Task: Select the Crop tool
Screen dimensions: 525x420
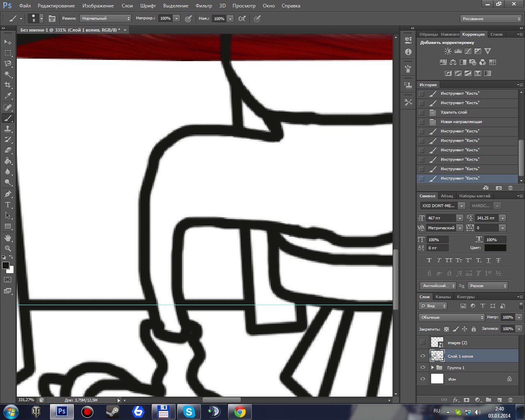Action: 8,85
